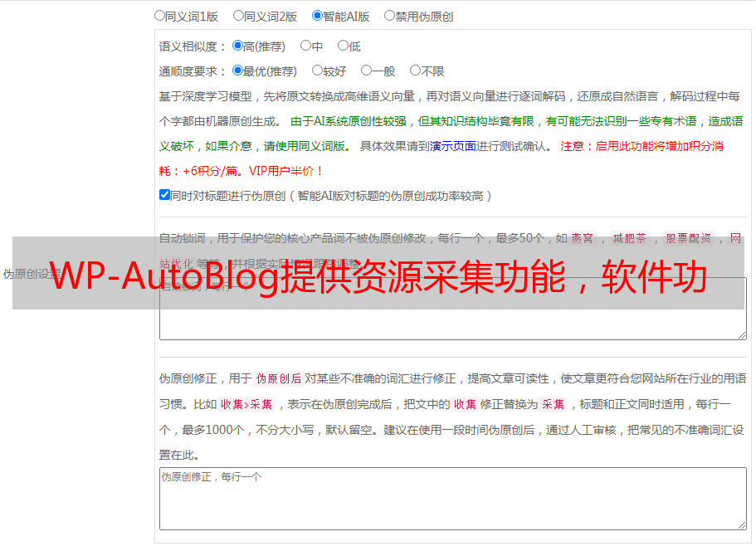Click the 股票配资 example keyword

pyautogui.click(x=689, y=238)
